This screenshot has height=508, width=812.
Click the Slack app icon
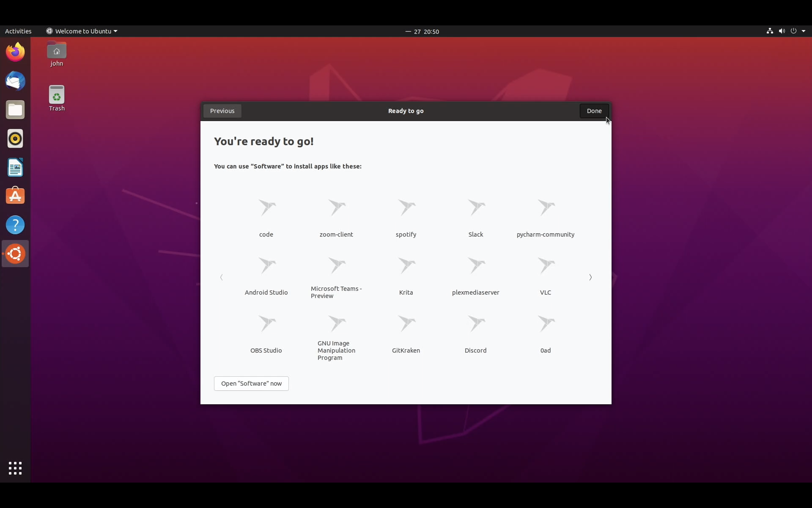pyautogui.click(x=476, y=207)
